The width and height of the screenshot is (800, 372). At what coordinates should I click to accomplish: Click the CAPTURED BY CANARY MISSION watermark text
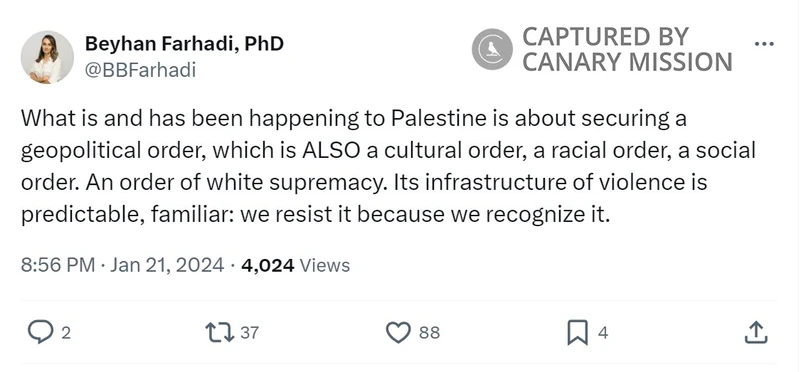coord(628,49)
